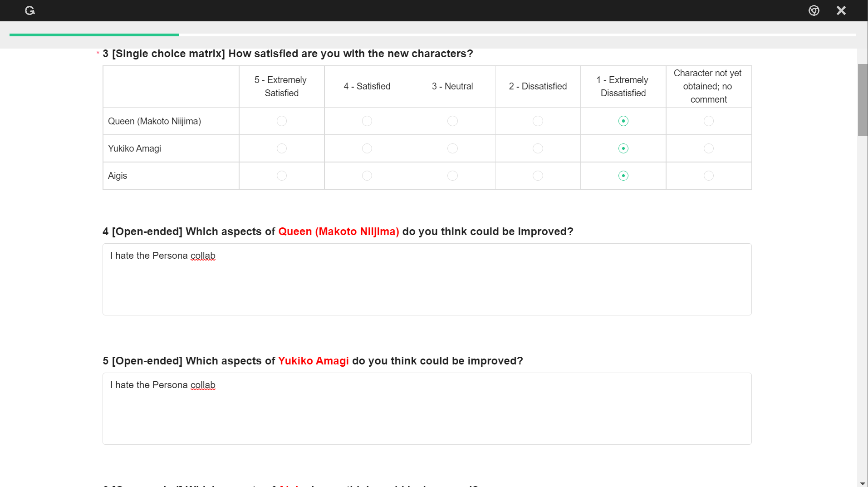Select Extremely Satisfied for Aigis

pos(282,176)
